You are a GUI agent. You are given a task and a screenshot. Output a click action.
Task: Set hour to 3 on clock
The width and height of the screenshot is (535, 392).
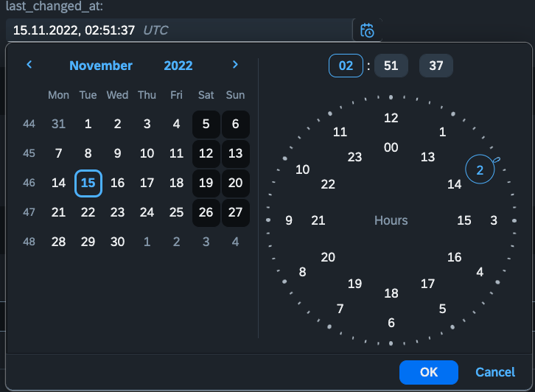(494, 220)
